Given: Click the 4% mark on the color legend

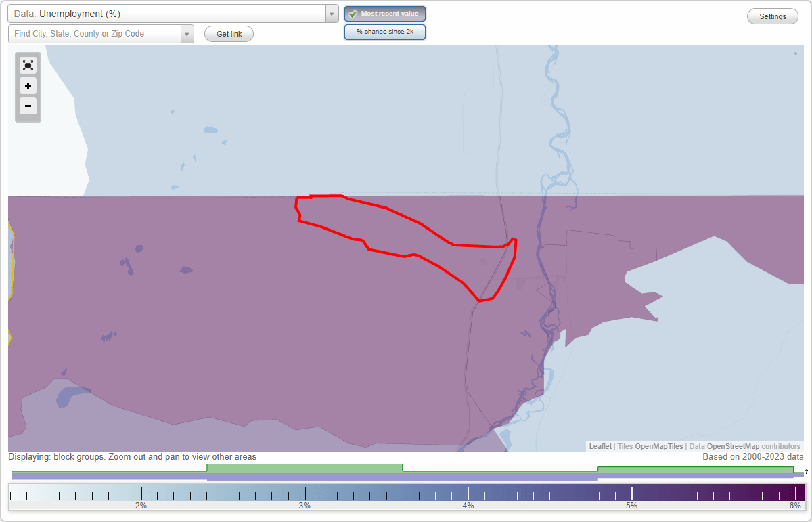Looking at the screenshot, I should click(x=468, y=505).
